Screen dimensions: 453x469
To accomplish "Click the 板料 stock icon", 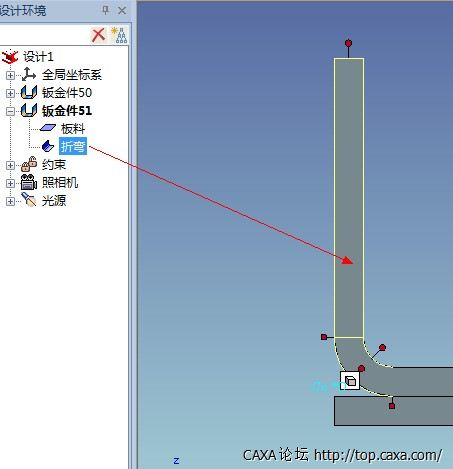I will [48, 128].
